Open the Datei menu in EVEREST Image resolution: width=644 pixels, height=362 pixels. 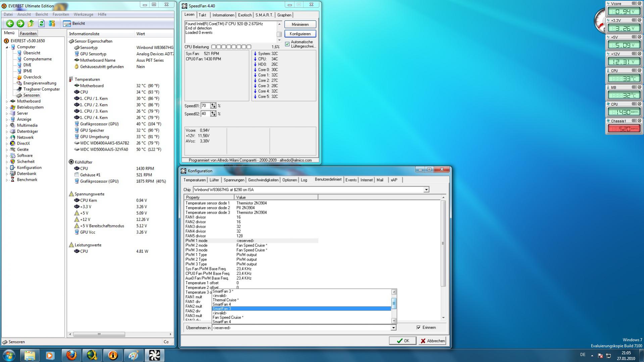[x=8, y=14]
